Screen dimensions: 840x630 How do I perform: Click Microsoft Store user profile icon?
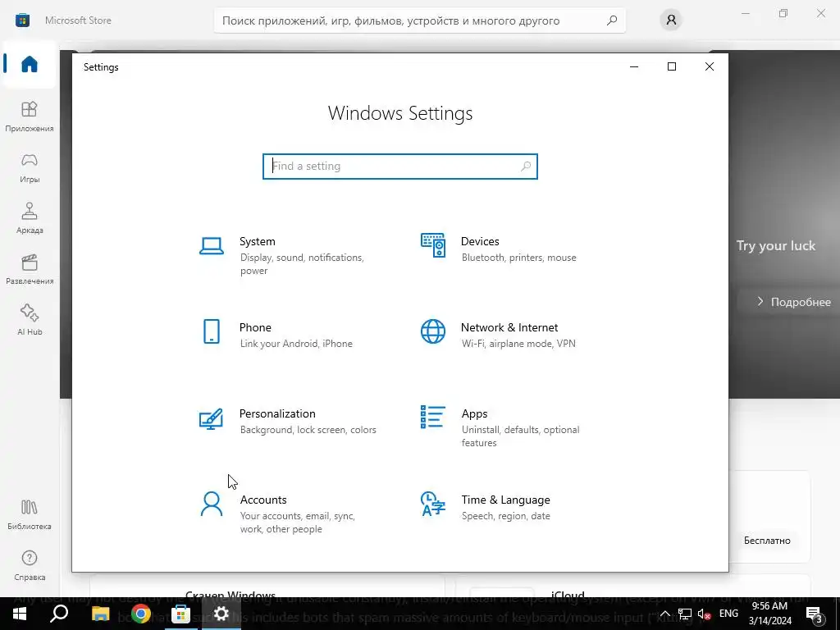(x=671, y=21)
